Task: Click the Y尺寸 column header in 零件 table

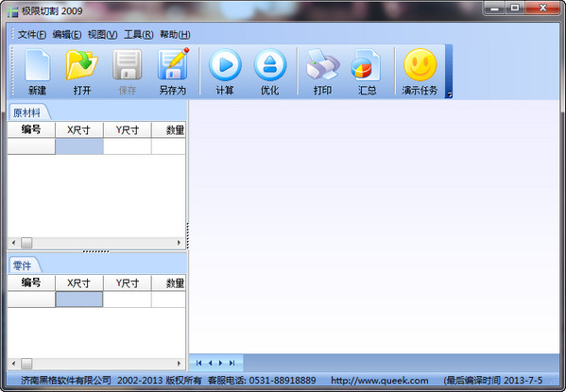Action: [128, 283]
